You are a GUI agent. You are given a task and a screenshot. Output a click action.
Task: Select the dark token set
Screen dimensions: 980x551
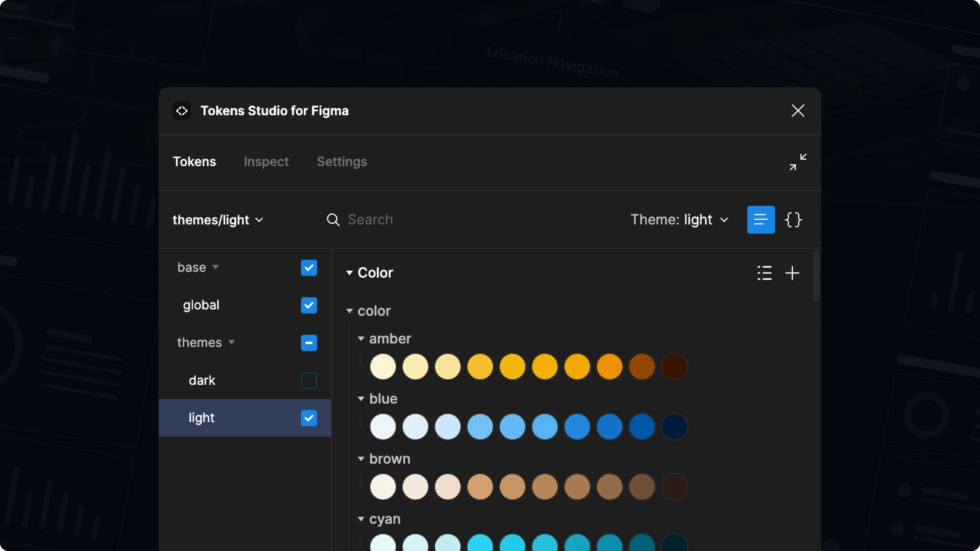pos(202,380)
